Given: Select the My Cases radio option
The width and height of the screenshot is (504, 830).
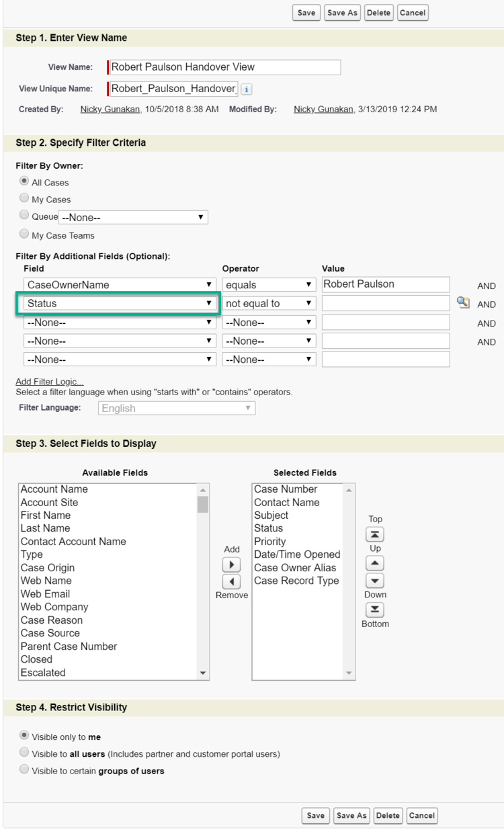Looking at the screenshot, I should coord(24,198).
